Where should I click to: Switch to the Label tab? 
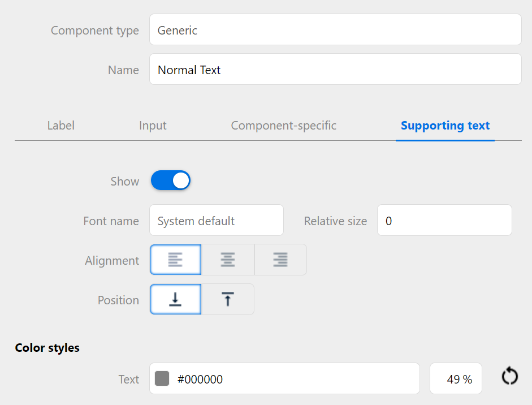click(x=60, y=126)
